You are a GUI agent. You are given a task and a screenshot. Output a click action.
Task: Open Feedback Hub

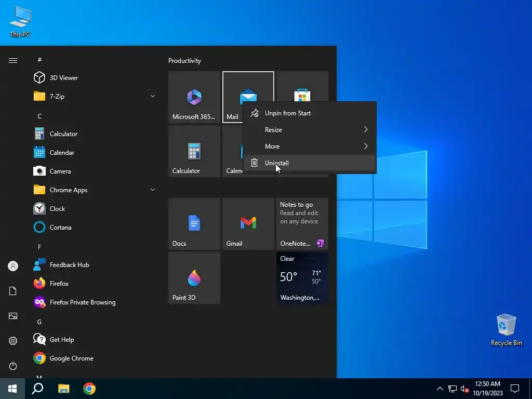pos(95,264)
